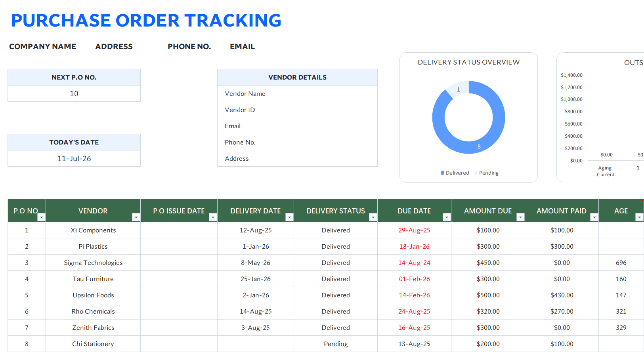Click the Aging - Current axis label
This screenshot has width=644, height=352.
pos(606,171)
